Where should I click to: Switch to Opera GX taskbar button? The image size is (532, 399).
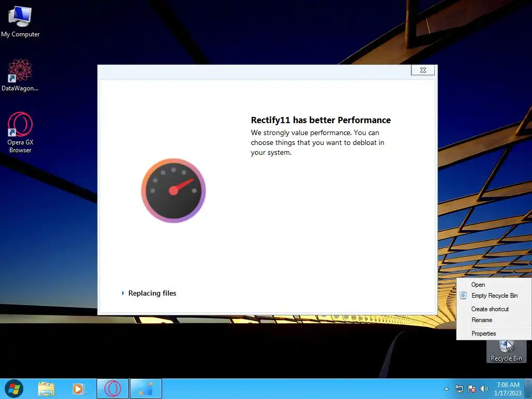click(113, 389)
